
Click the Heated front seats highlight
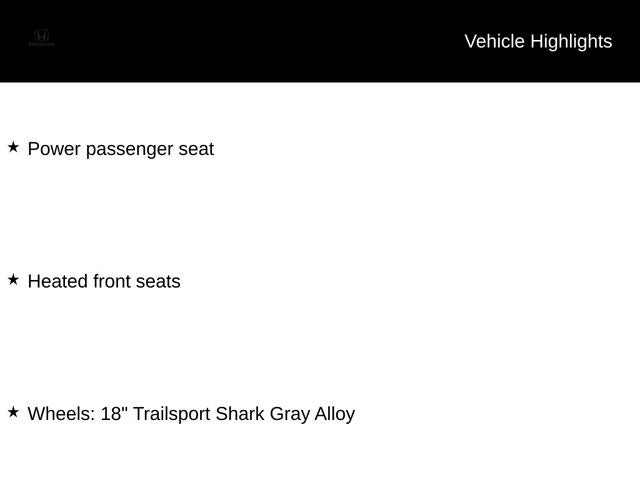point(104,281)
